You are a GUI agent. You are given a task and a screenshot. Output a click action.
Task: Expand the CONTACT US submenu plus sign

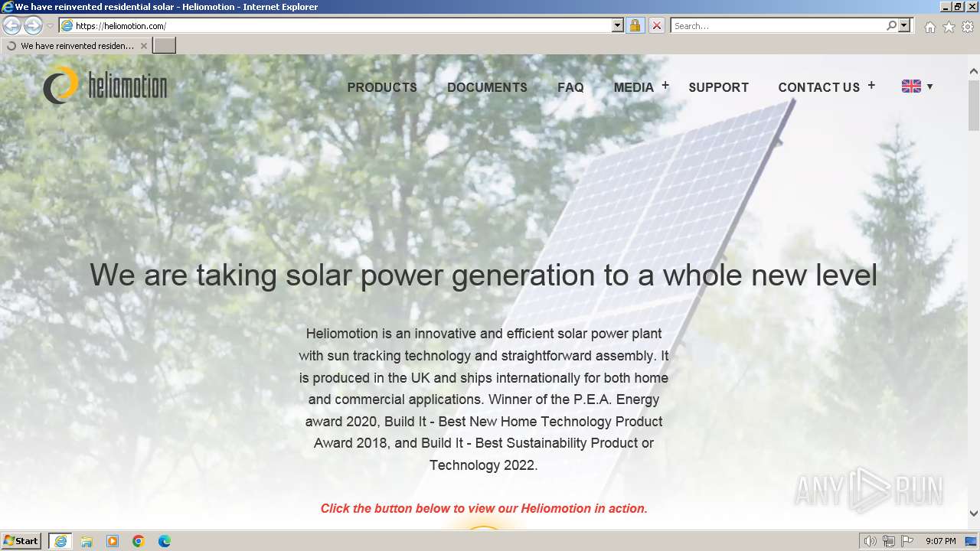(871, 86)
